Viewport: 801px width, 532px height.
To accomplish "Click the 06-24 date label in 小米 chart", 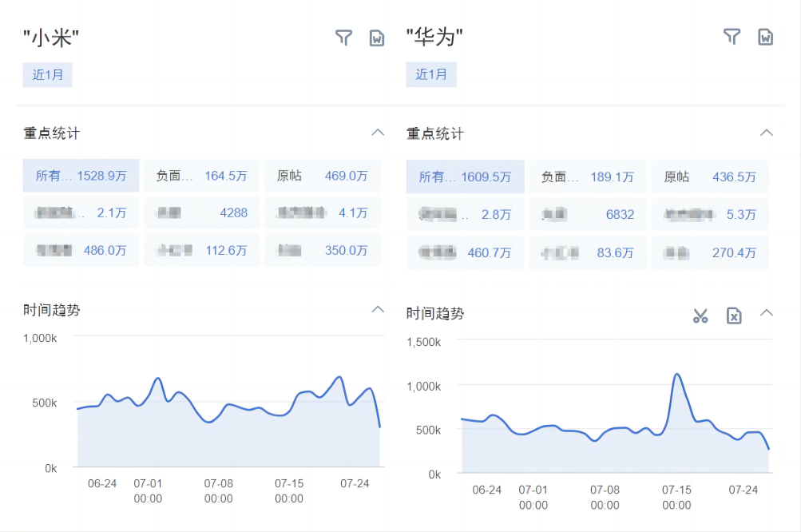I will [x=102, y=483].
